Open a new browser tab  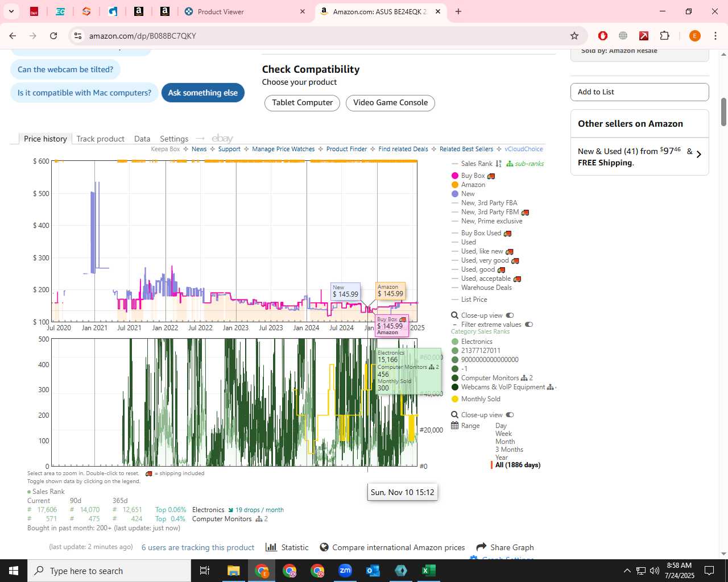458,11
